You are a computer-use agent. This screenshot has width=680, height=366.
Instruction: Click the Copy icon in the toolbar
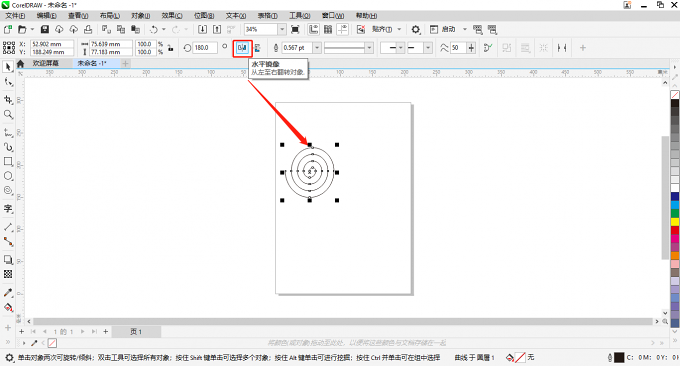121,29
